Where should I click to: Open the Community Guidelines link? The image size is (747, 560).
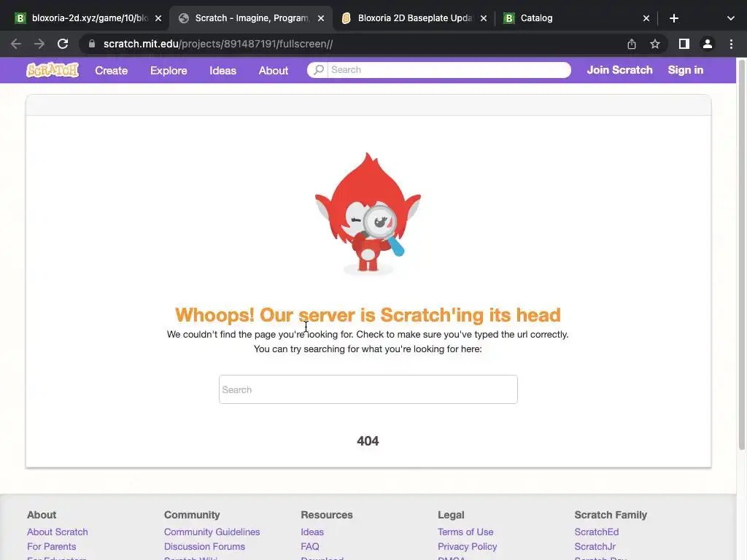coord(212,532)
